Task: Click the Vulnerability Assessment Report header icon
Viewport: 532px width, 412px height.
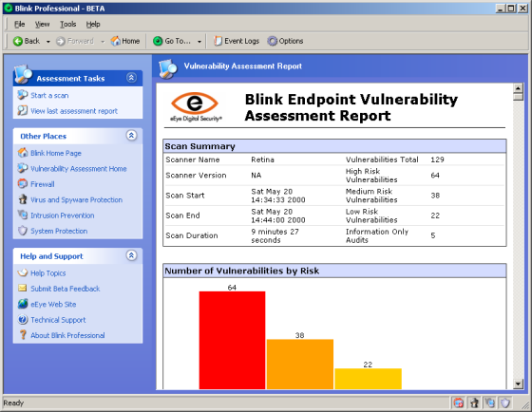Action: coord(168,68)
